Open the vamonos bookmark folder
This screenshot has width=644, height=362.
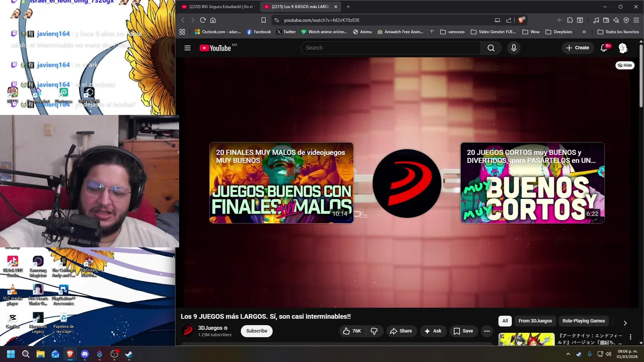coord(452,32)
